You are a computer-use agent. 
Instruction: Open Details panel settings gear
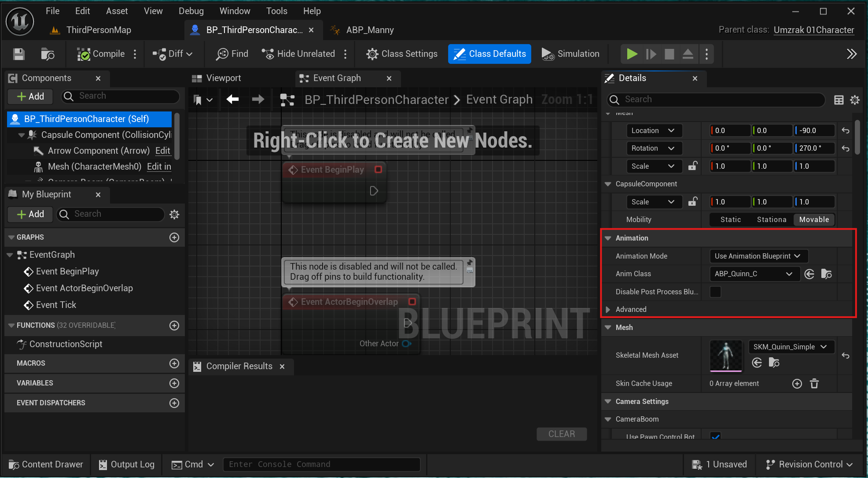855,100
